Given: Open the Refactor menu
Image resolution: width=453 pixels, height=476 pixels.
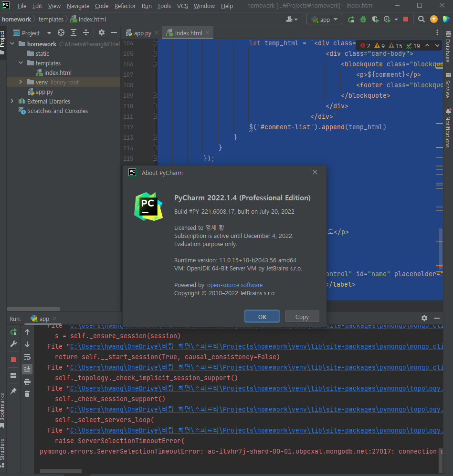Looking at the screenshot, I should [125, 6].
